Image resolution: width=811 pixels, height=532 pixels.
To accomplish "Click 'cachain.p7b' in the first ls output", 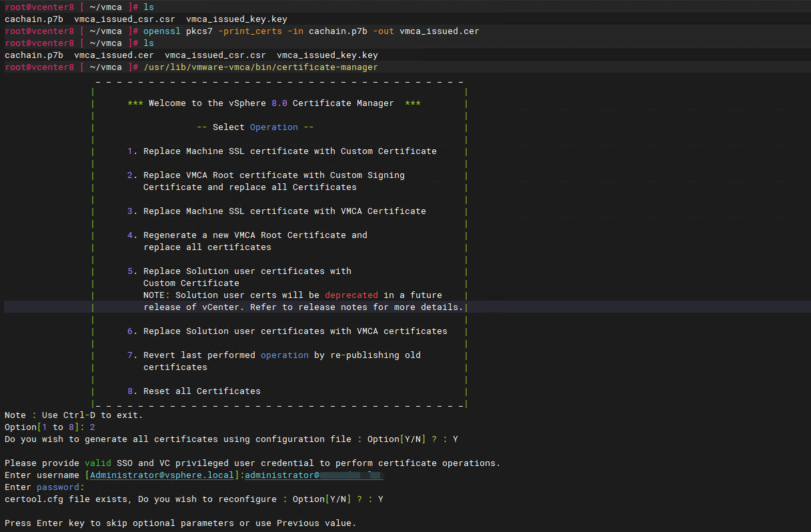I will click(34, 19).
